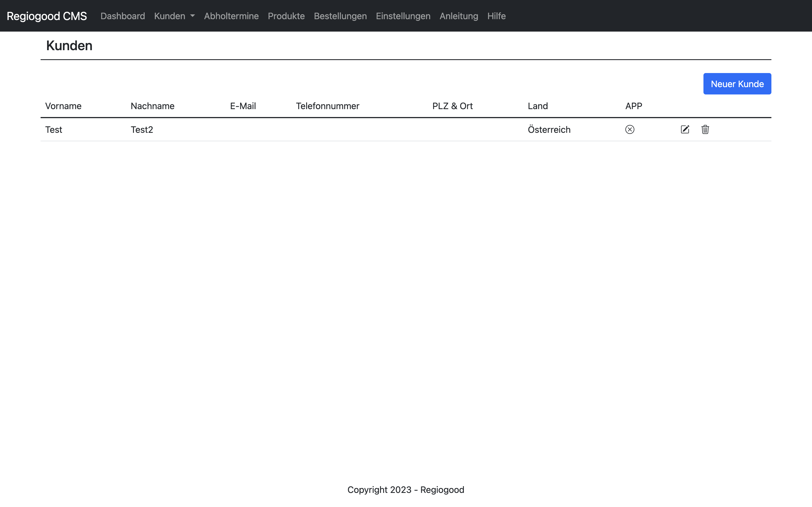The height and width of the screenshot is (507, 812).
Task: Click the Vorname column header
Action: tap(63, 106)
